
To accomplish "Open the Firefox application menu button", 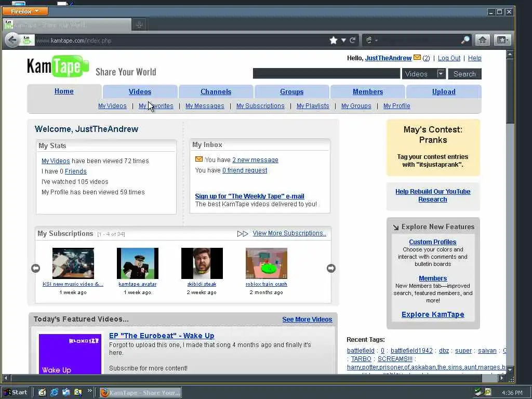I will (25, 11).
